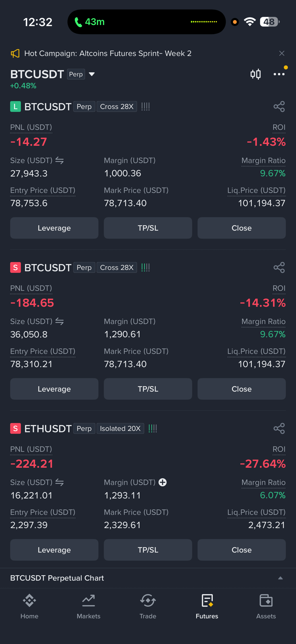Open the candlestick chart icon
The width and height of the screenshot is (296, 644).
256,74
